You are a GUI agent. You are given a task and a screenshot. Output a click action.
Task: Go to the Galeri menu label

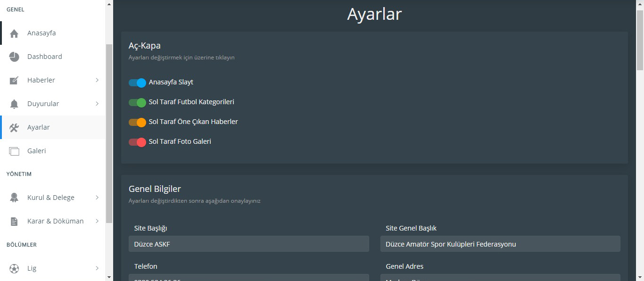37,151
